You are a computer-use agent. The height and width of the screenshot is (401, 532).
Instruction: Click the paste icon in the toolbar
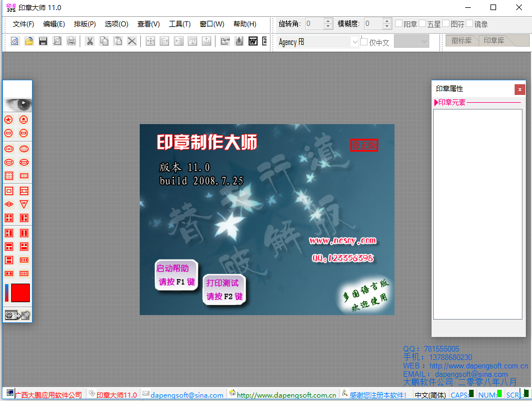point(118,41)
